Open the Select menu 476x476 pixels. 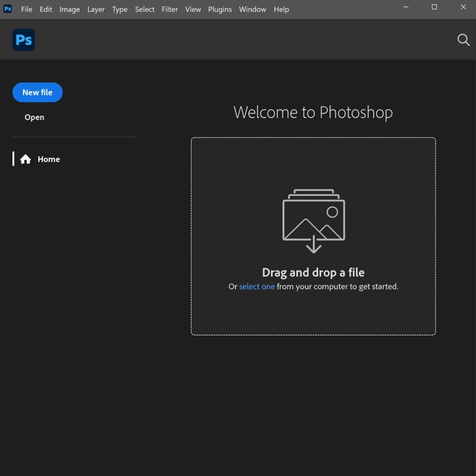[145, 9]
